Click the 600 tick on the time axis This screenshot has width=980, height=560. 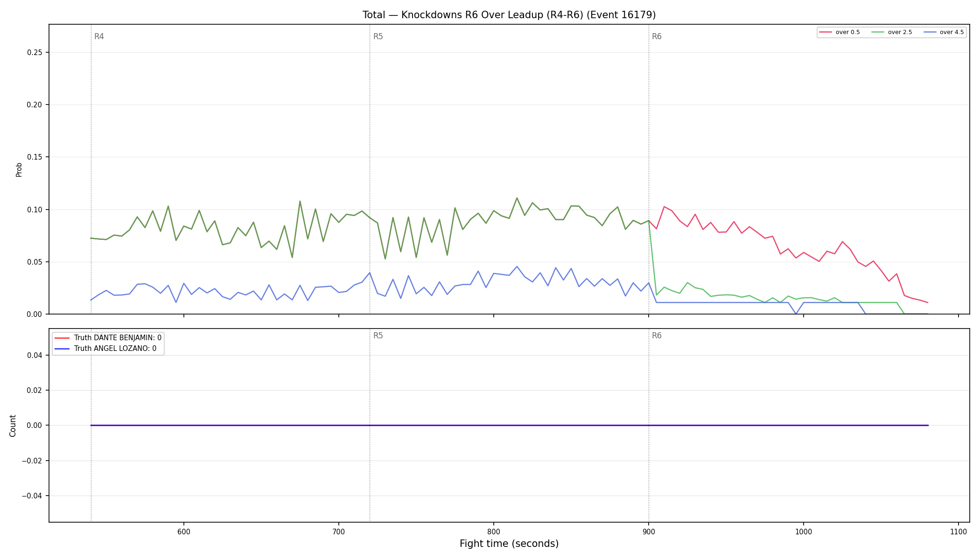(184, 532)
